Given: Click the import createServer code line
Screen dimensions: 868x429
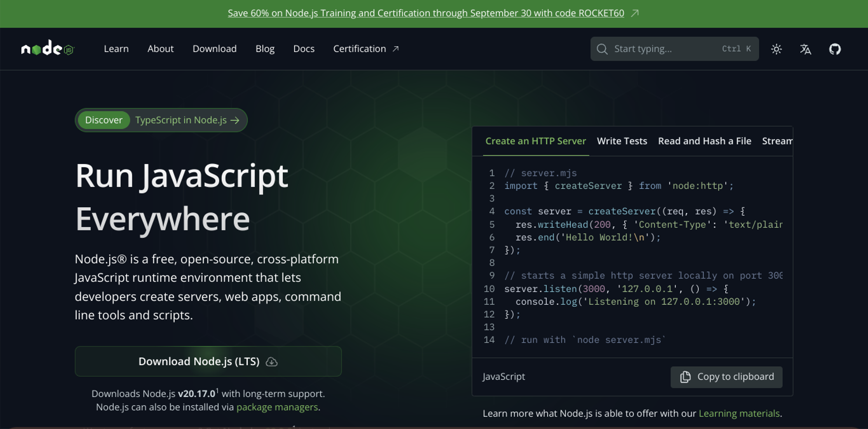Looking at the screenshot, I should click(619, 186).
